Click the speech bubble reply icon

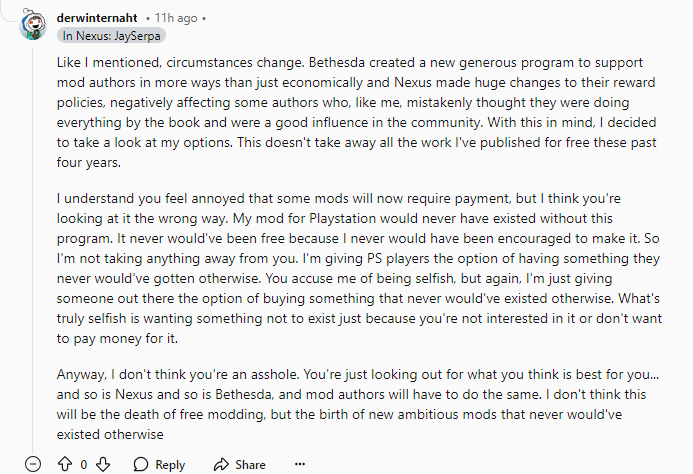(x=141, y=464)
